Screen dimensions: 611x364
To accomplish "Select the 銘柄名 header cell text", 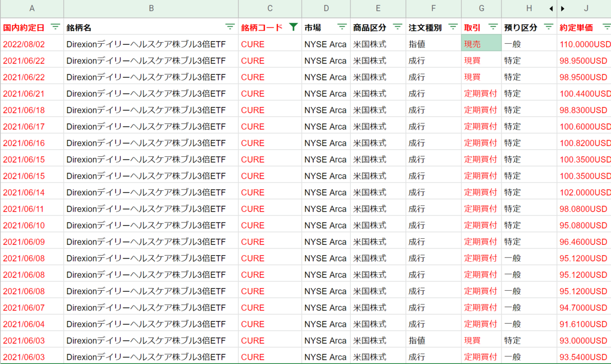I will [79, 27].
